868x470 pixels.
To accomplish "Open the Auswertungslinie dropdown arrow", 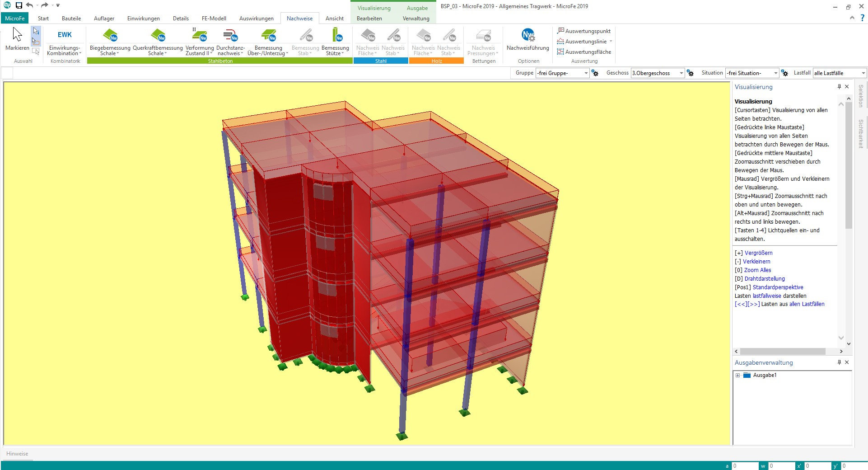I will 611,42.
